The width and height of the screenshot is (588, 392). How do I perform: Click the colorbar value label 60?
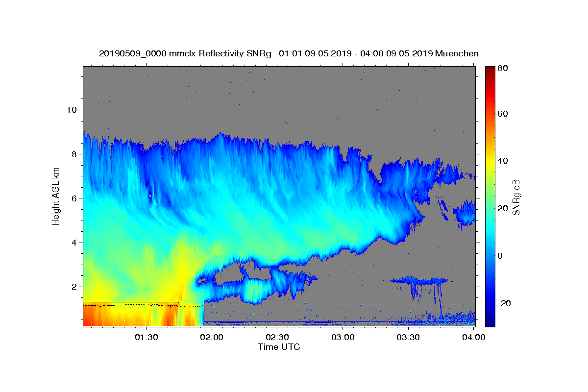[x=503, y=114]
